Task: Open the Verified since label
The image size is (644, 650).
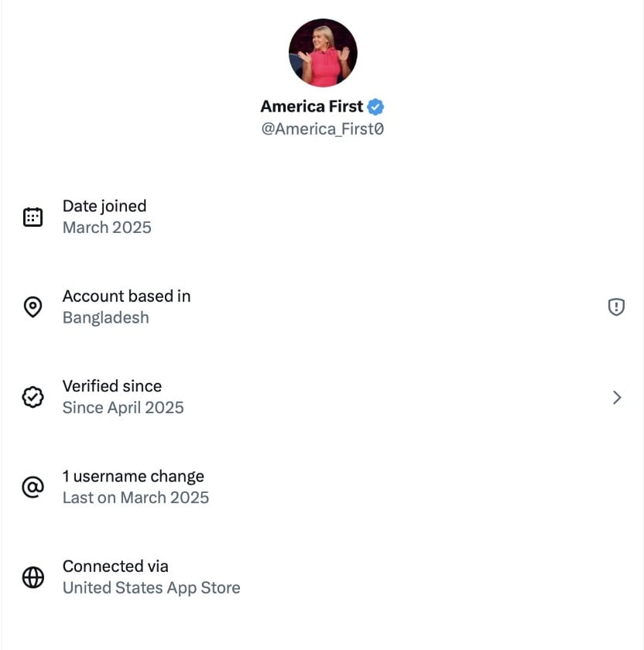Action: [112, 386]
